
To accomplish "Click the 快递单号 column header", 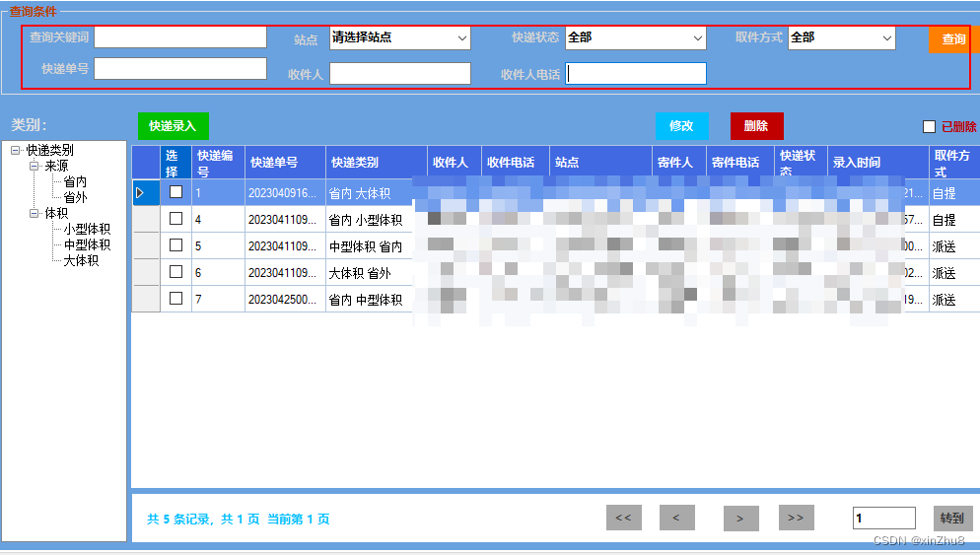I will click(x=285, y=163).
